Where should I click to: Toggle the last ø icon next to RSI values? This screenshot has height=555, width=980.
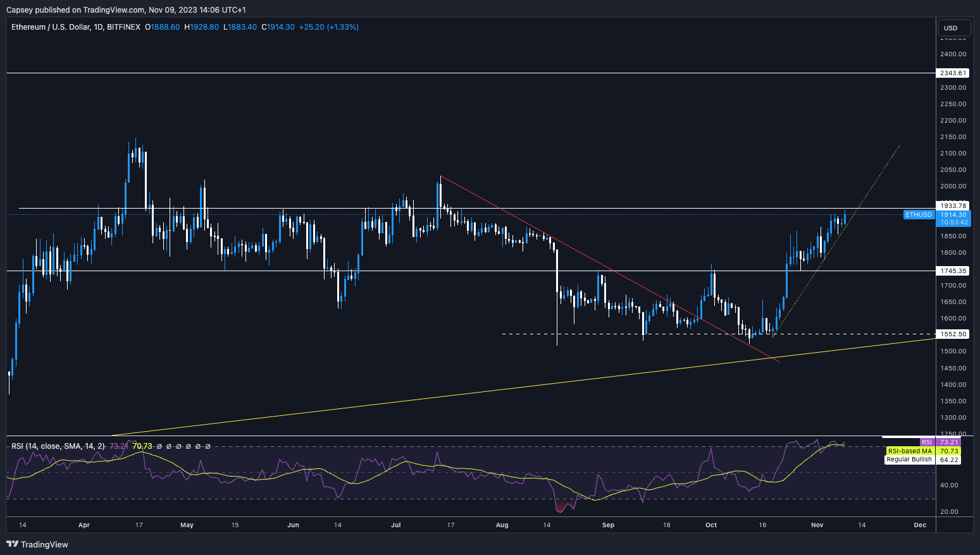coord(208,446)
